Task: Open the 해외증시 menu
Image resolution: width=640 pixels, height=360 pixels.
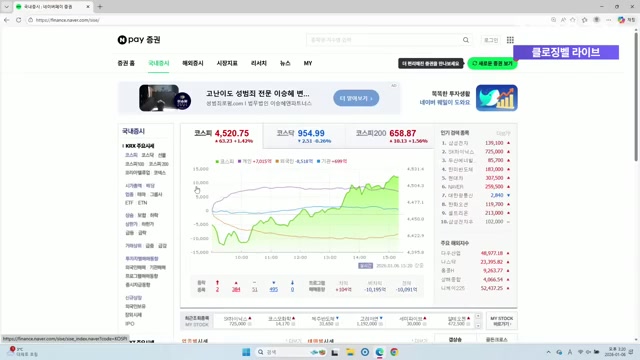Action: 193,63
